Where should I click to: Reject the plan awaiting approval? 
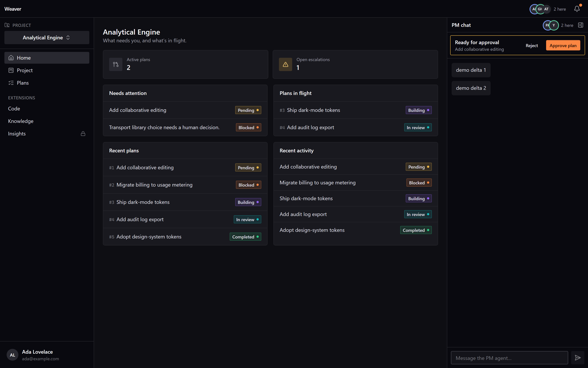click(x=532, y=45)
